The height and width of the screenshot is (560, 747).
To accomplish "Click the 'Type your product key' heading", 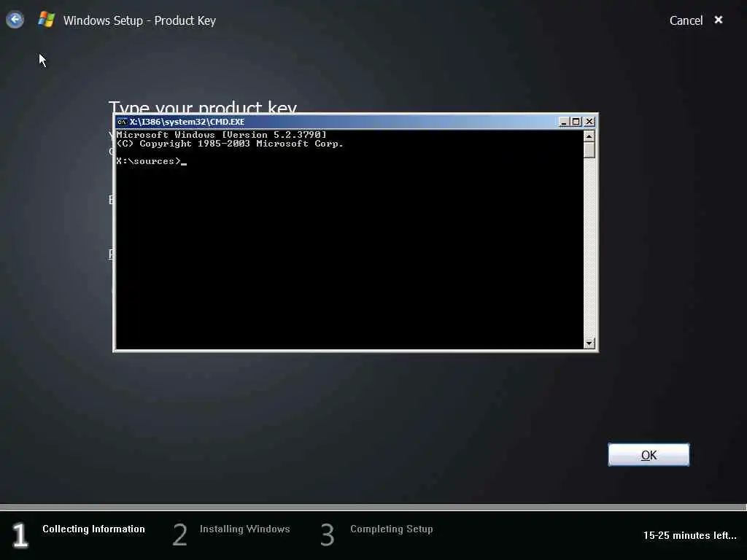I will 203,107.
